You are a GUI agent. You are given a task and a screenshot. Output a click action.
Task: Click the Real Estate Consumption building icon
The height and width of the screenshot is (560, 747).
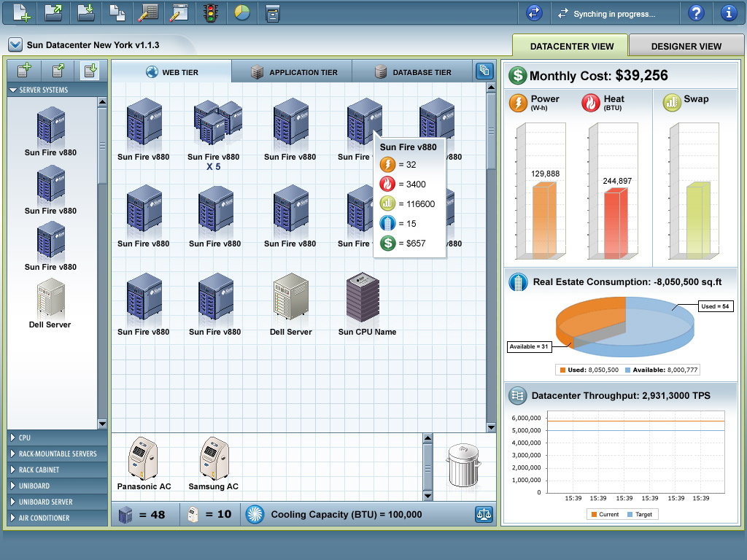(x=518, y=282)
